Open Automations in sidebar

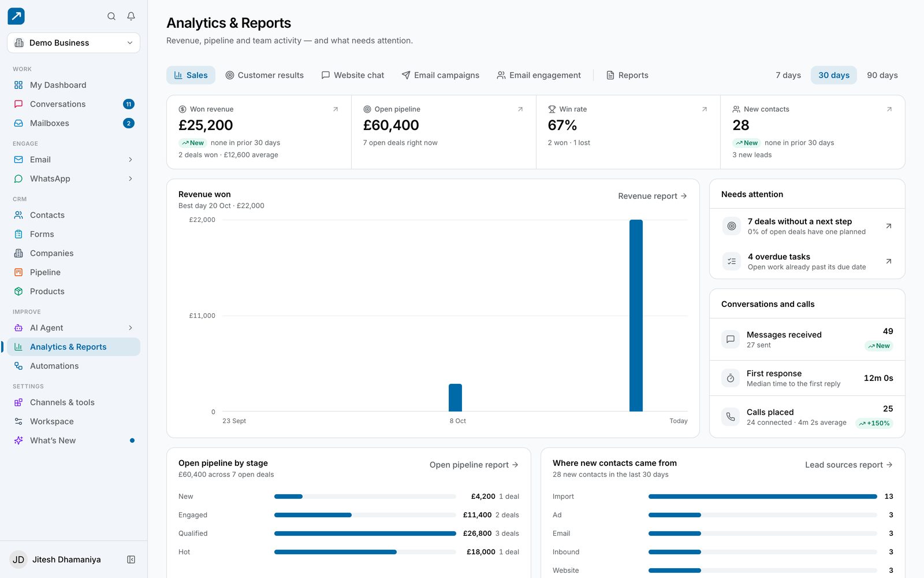73,366
